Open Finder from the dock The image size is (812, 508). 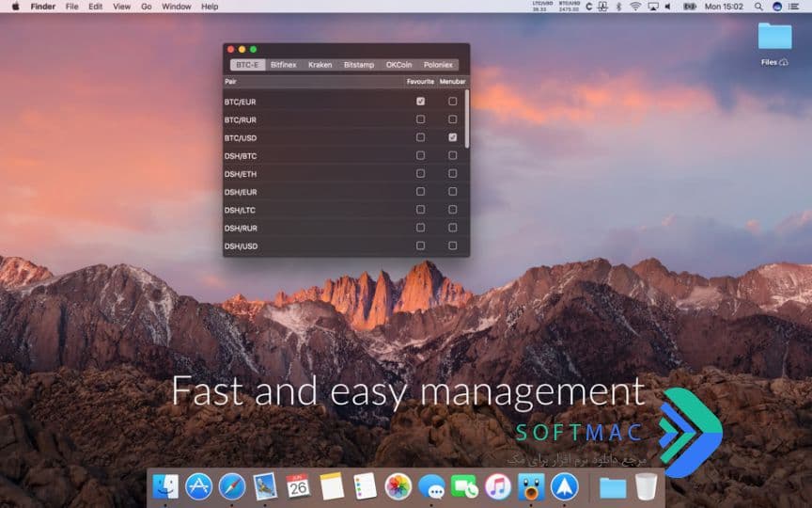165,486
